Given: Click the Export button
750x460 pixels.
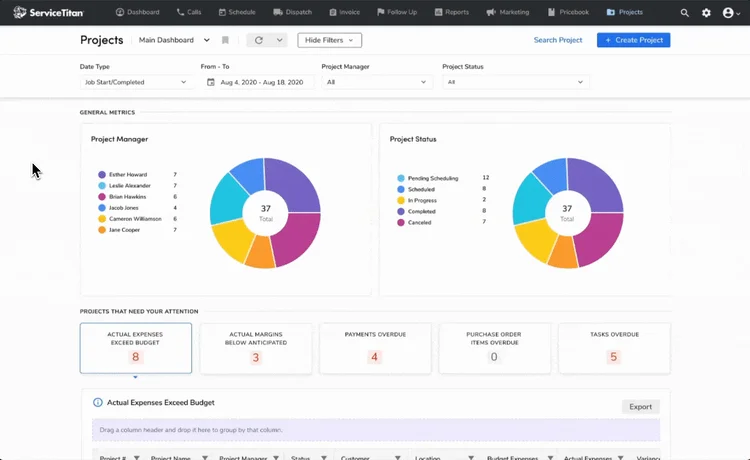Looking at the screenshot, I should point(640,407).
